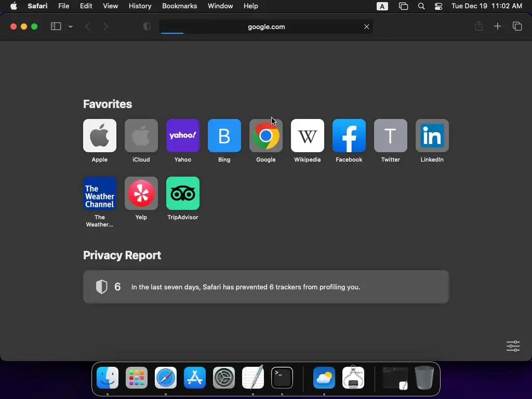Viewport: 532px width, 399px height.
Task: Stop loading the page
Action: pyautogui.click(x=366, y=27)
